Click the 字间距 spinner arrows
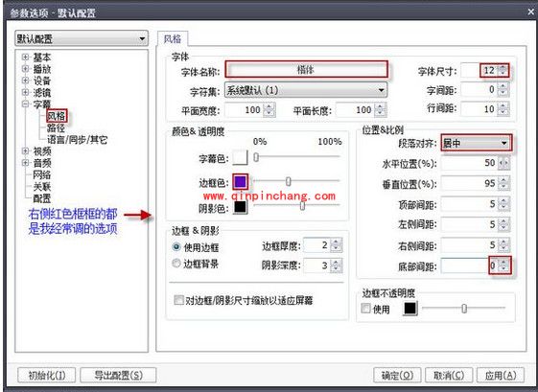The height and width of the screenshot is (392, 538). (x=503, y=89)
